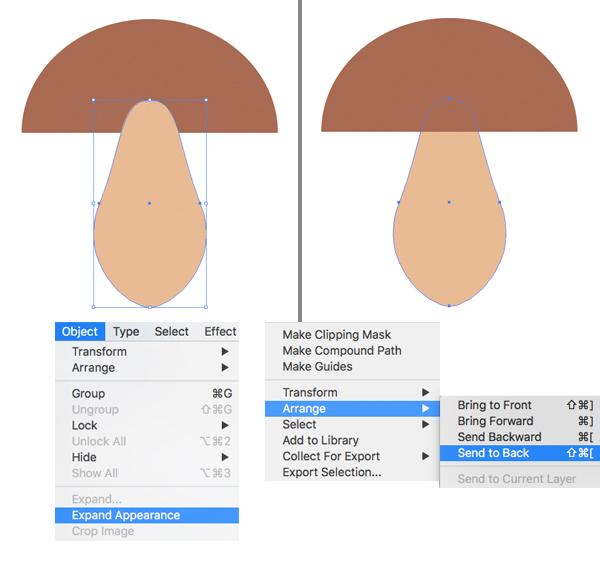Choose Make Guides option
Image resolution: width=600 pixels, height=564 pixels.
[x=317, y=367]
